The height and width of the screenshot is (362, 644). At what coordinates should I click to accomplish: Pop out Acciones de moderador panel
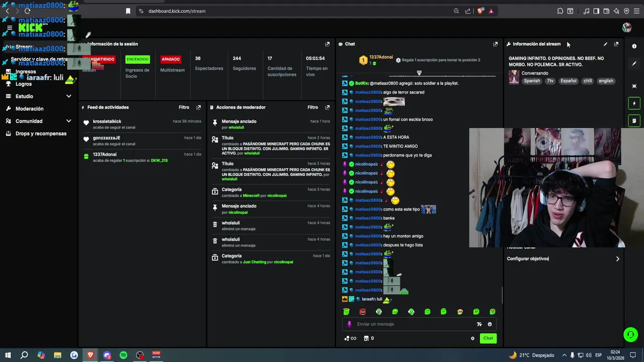pos(327,108)
